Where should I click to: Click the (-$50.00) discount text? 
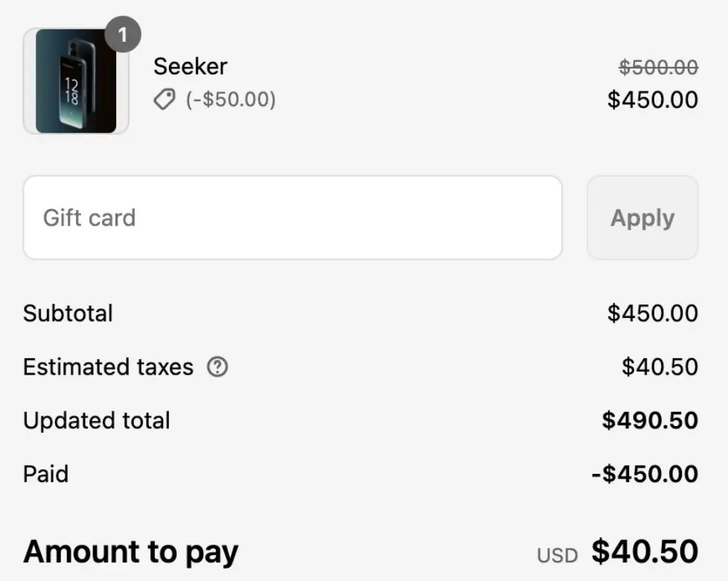(x=231, y=99)
